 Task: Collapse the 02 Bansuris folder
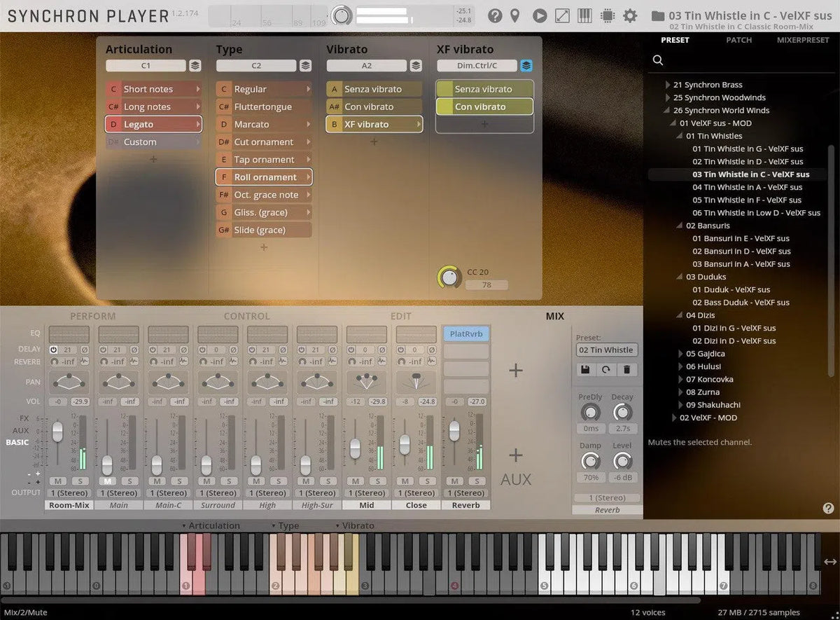(680, 226)
